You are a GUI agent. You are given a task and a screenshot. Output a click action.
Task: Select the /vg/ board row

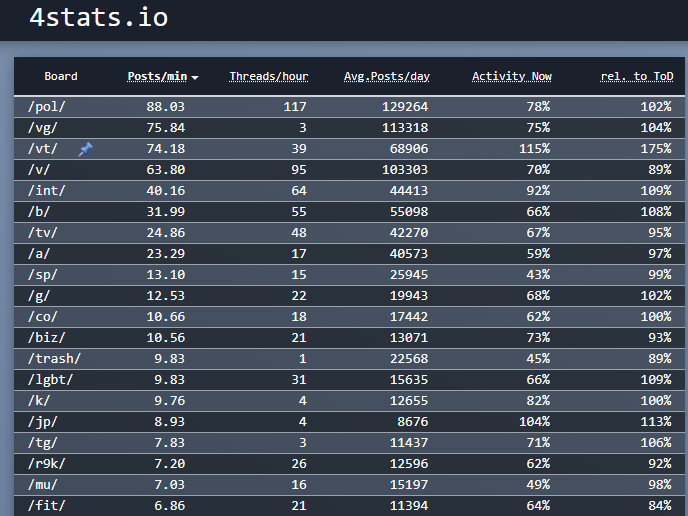42,128
